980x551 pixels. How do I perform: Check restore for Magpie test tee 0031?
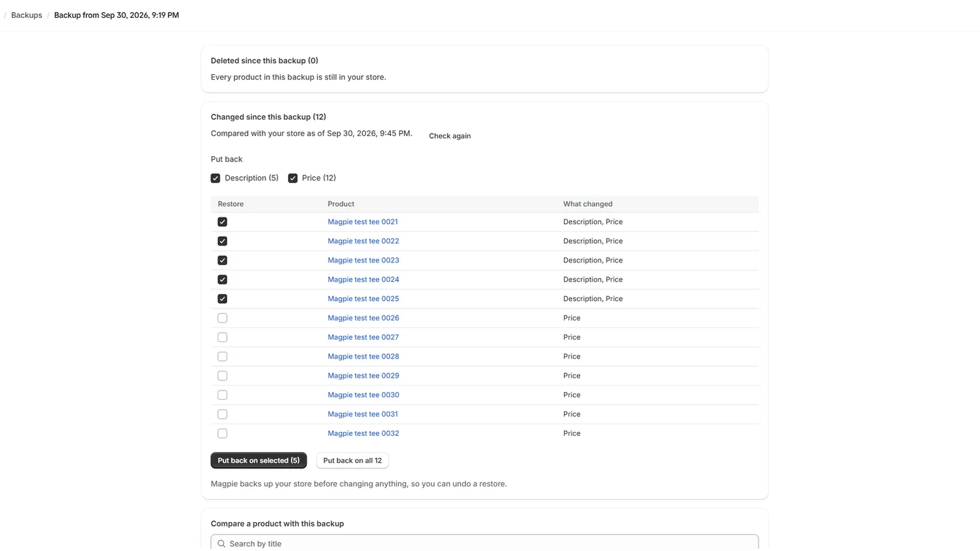[x=222, y=414]
